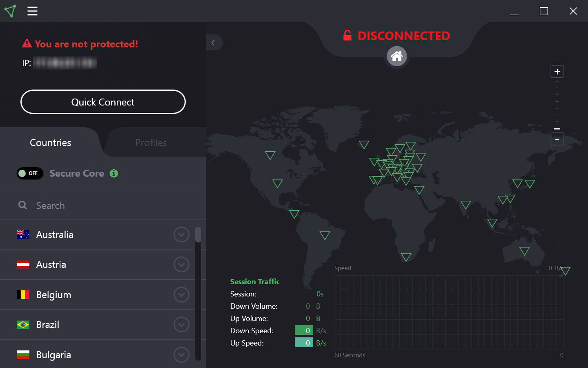Expand Belgium to view its servers

pyautogui.click(x=181, y=294)
